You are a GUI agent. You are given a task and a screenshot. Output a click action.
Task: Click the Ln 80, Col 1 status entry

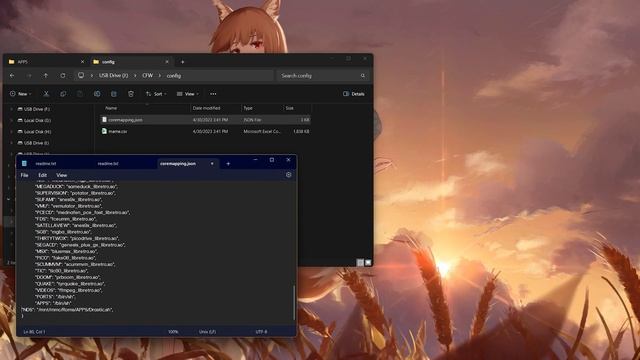[34, 332]
